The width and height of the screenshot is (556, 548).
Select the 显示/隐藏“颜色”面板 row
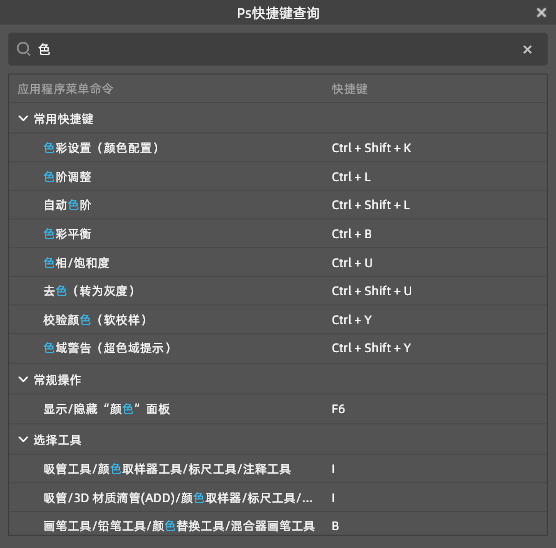pos(278,409)
